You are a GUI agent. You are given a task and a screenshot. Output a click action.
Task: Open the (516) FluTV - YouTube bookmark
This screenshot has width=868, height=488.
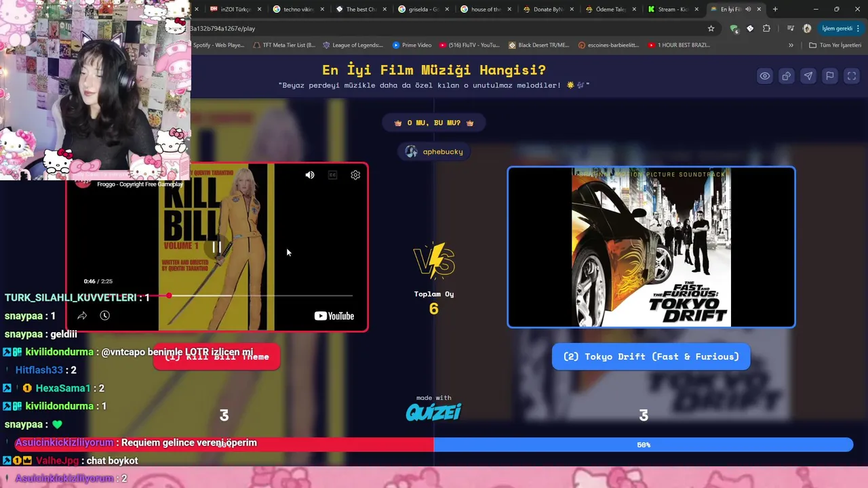click(x=469, y=45)
